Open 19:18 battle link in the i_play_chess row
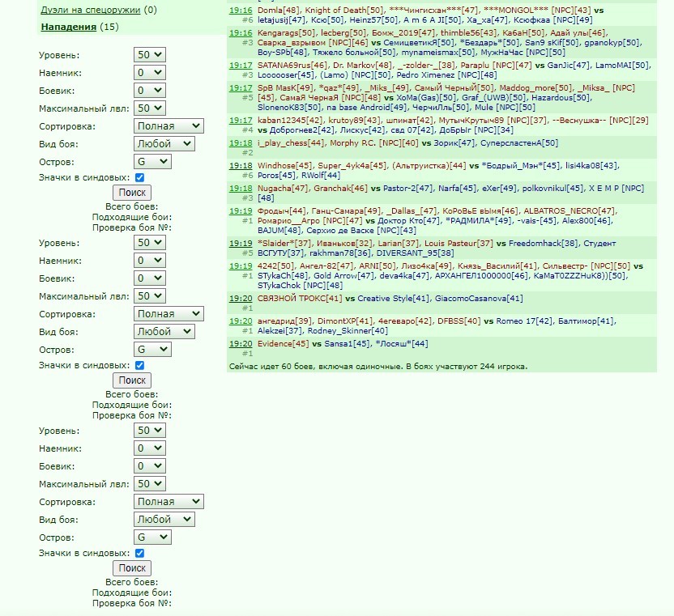The height and width of the screenshot is (616, 674). click(x=241, y=143)
